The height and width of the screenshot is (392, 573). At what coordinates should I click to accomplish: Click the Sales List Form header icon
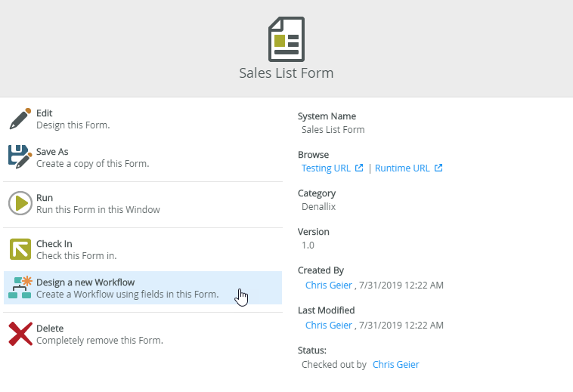286,39
